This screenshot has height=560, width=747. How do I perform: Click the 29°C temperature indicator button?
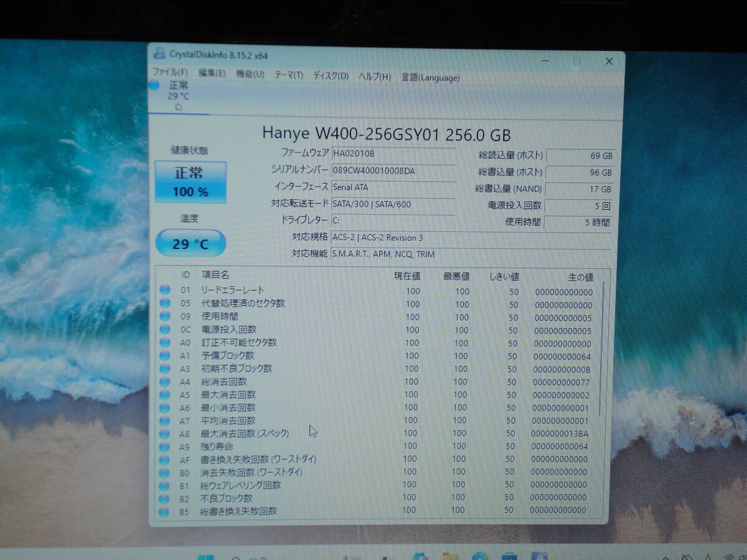[190, 243]
